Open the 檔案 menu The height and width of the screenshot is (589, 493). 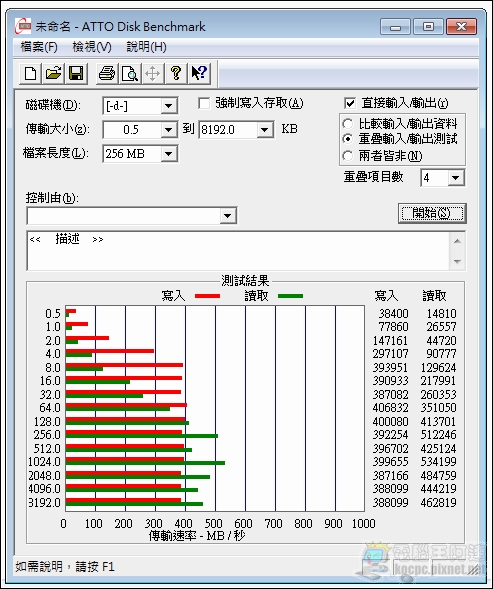pyautogui.click(x=39, y=47)
